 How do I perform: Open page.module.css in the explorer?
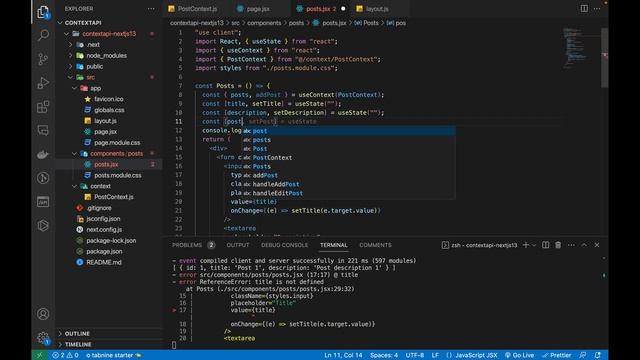[117, 143]
